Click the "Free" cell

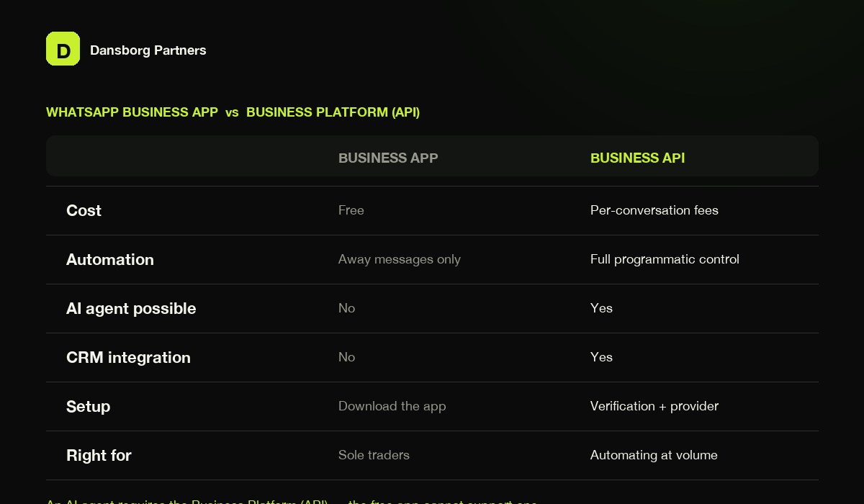point(351,210)
